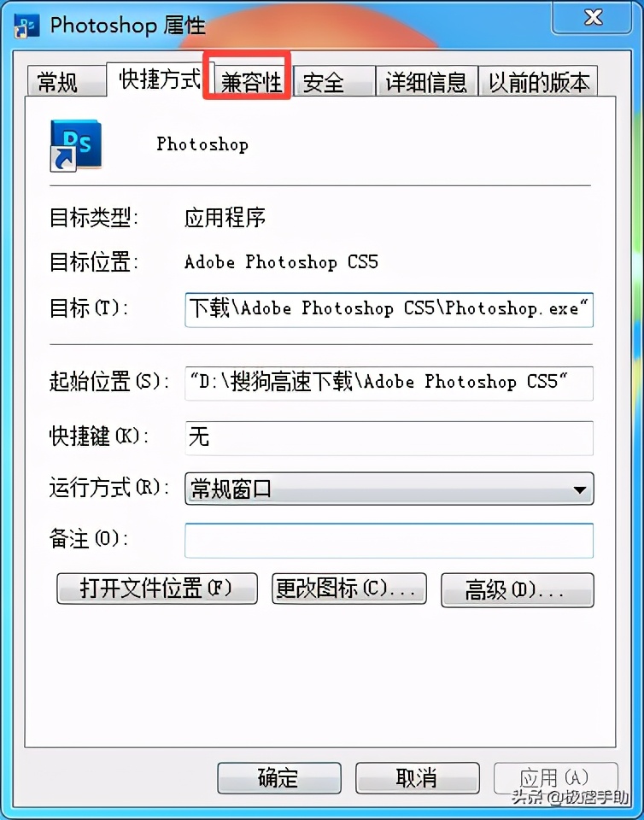The width and height of the screenshot is (644, 820).
Task: Click the Photoshop shortcut icon image
Action: (76, 145)
